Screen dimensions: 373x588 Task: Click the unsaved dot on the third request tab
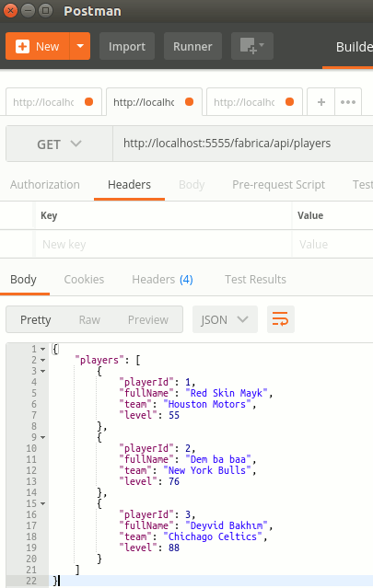(x=290, y=101)
